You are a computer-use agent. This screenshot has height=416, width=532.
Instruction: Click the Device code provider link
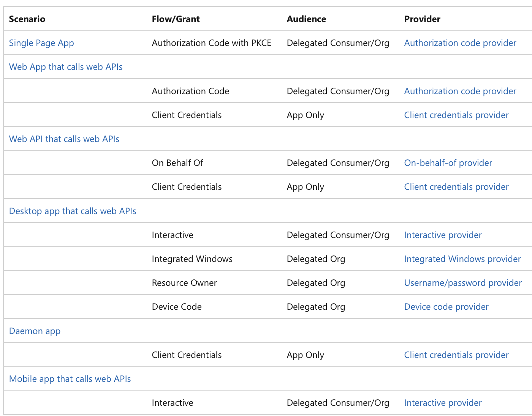point(446,307)
